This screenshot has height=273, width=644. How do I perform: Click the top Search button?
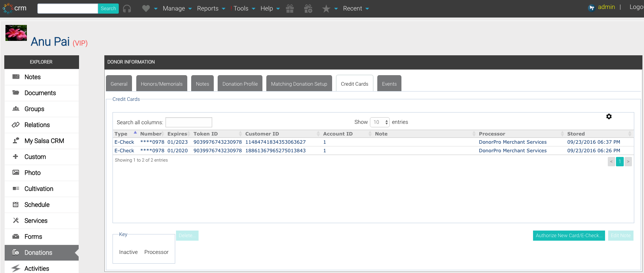coord(108,9)
